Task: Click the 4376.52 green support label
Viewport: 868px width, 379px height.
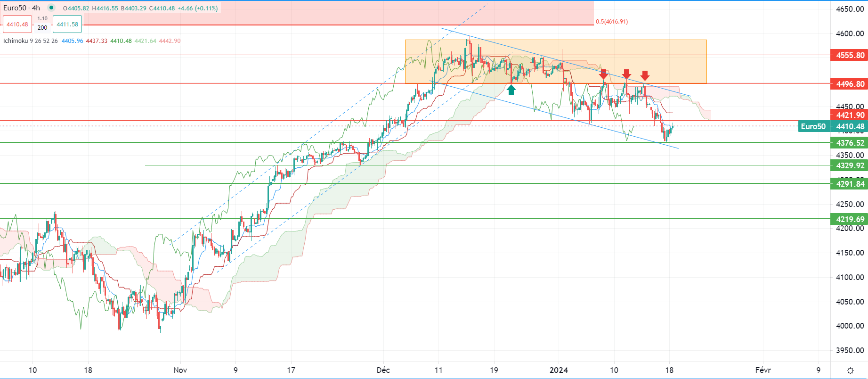Action: [849, 143]
